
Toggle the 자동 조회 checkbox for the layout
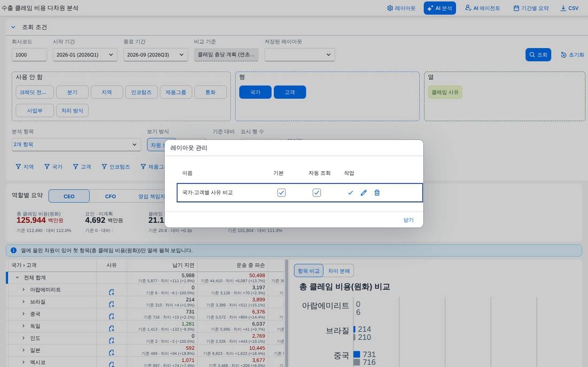pos(317,193)
